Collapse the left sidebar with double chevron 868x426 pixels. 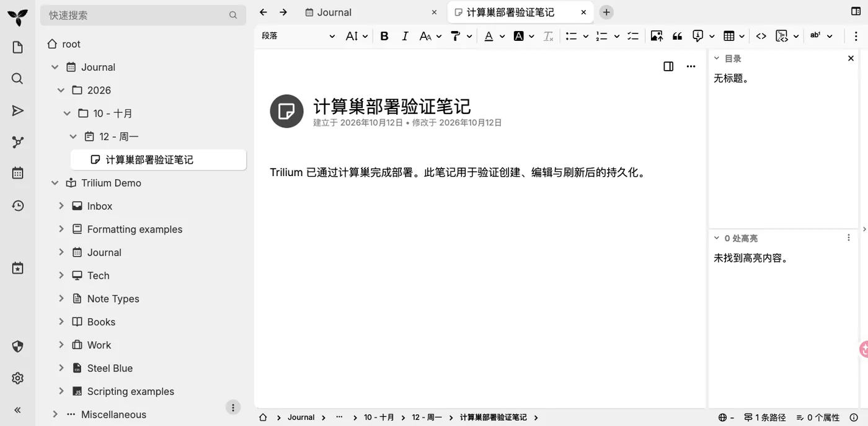[17, 410]
